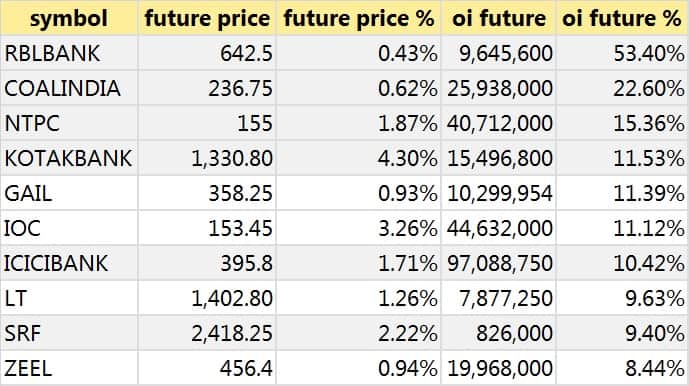Select the oi future column header
This screenshot has width=689, height=386.
click(x=498, y=18)
